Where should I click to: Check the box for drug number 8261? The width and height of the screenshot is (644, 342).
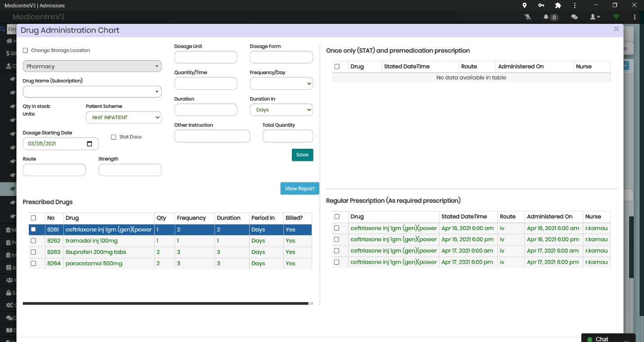[33, 229]
